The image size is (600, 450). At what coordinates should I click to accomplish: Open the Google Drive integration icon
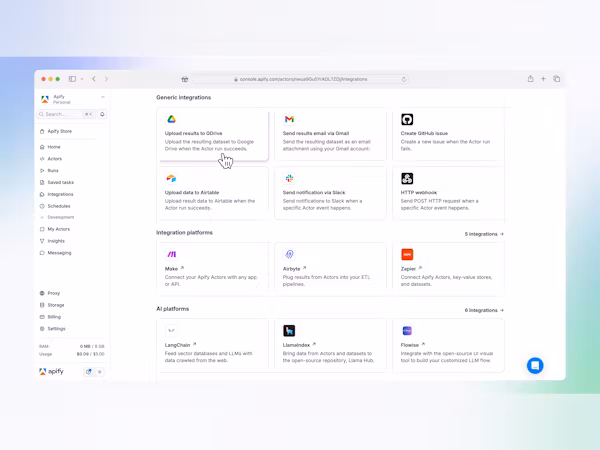click(171, 119)
